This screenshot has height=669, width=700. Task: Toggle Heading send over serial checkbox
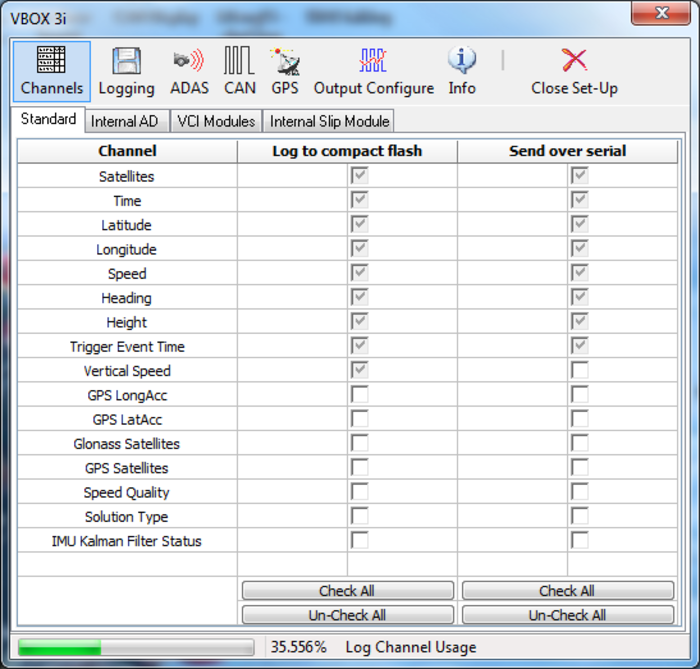coord(579,297)
